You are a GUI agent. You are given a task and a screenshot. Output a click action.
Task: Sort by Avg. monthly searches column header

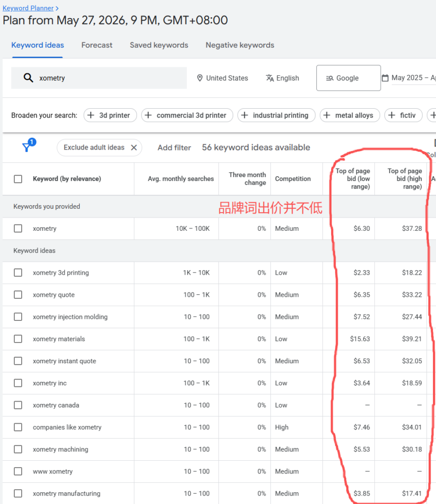(181, 179)
